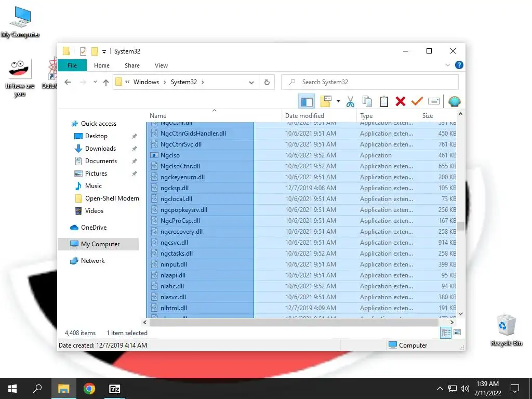Open the recent locations dropdown arrow

pyautogui.click(x=96, y=82)
